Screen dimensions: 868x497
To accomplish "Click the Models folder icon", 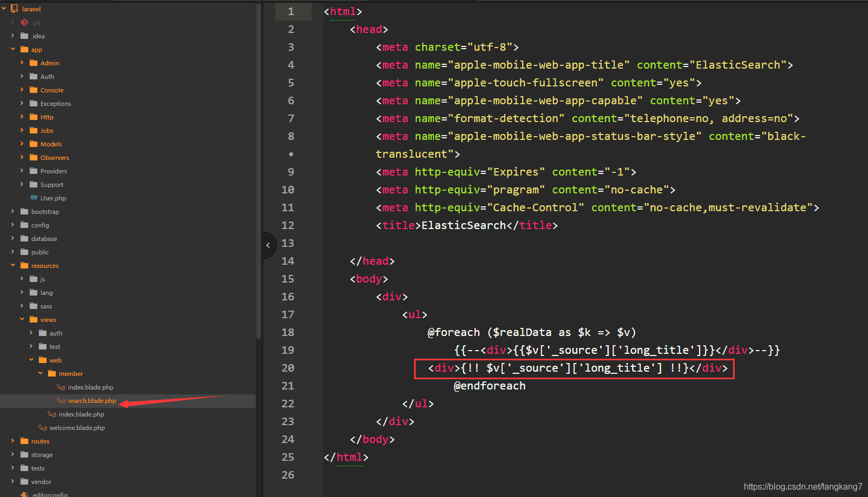I will coord(33,144).
